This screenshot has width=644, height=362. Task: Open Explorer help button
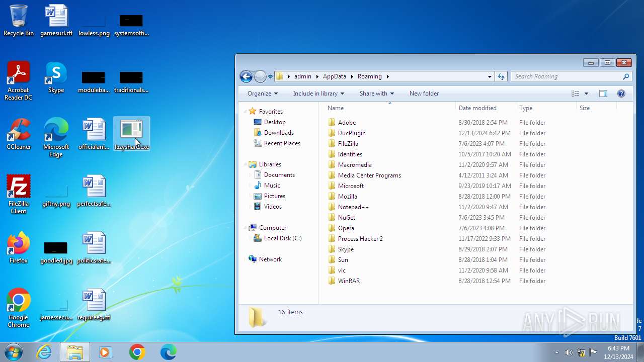pos(621,94)
